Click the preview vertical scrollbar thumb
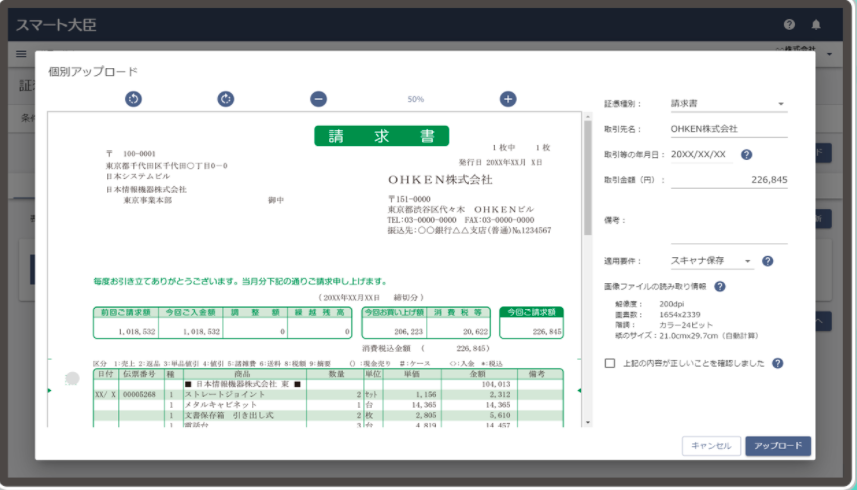Screen dimensions: 857x490 click(588, 178)
